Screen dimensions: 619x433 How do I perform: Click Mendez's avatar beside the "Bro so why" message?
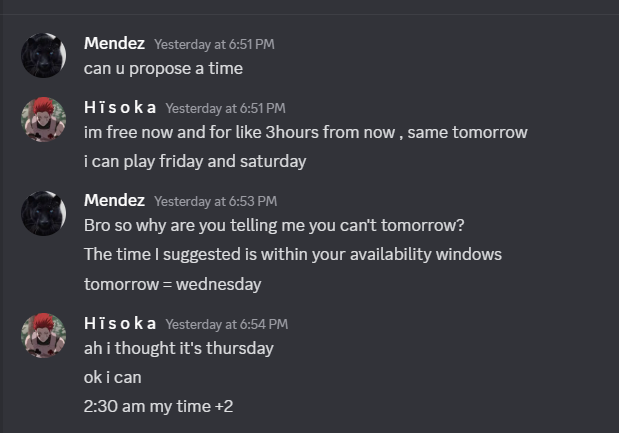point(43,213)
